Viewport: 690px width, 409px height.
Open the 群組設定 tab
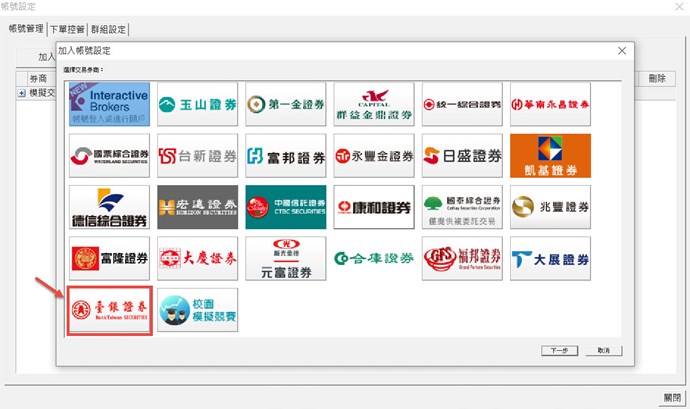point(108,29)
